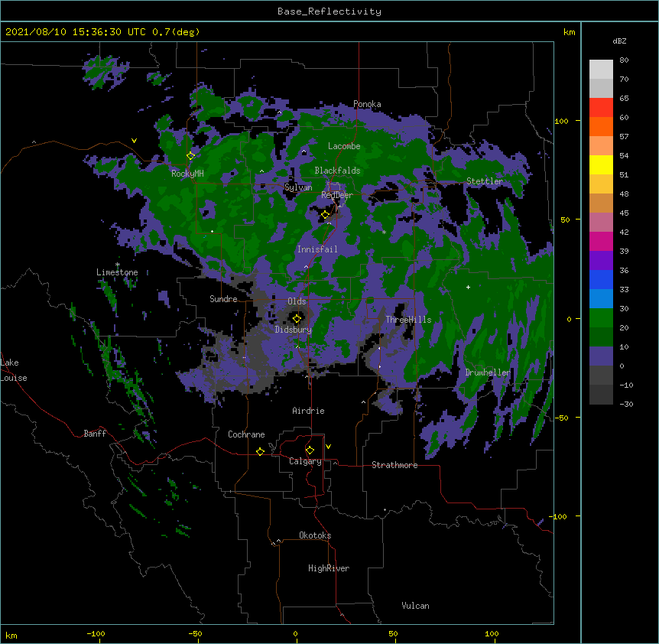Click the Calgary city label

[305, 461]
